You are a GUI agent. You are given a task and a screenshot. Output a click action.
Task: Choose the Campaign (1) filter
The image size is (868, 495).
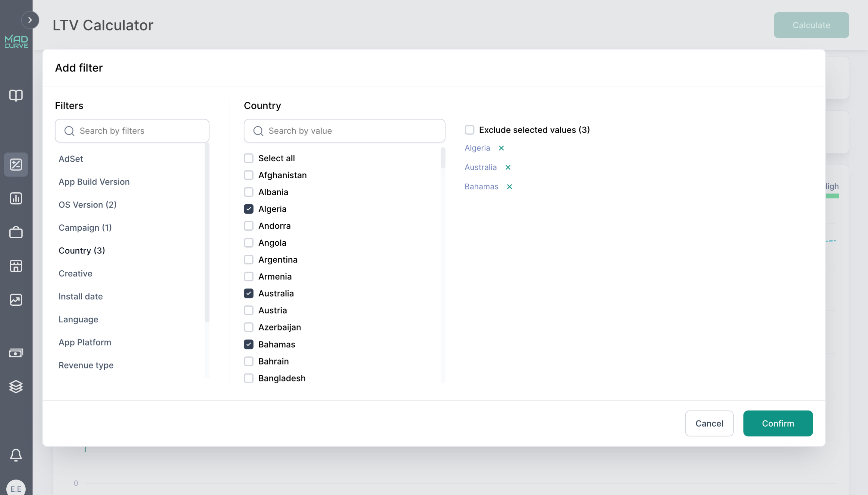tap(85, 227)
